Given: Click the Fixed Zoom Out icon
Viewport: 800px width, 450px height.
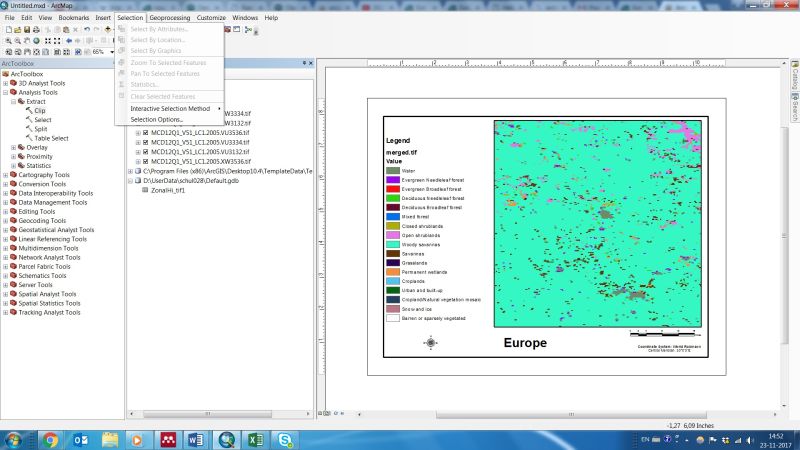Looking at the screenshot, I should tap(57, 41).
